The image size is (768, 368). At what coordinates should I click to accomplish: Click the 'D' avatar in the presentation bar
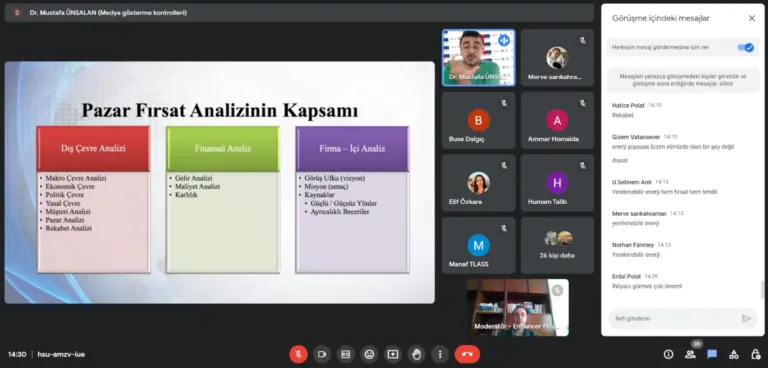pyautogui.click(x=17, y=13)
